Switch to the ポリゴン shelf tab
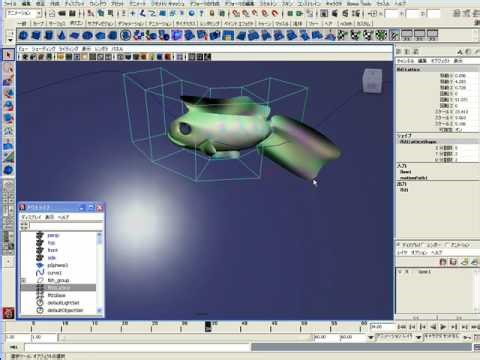This screenshot has height=360, width=480. (76, 23)
